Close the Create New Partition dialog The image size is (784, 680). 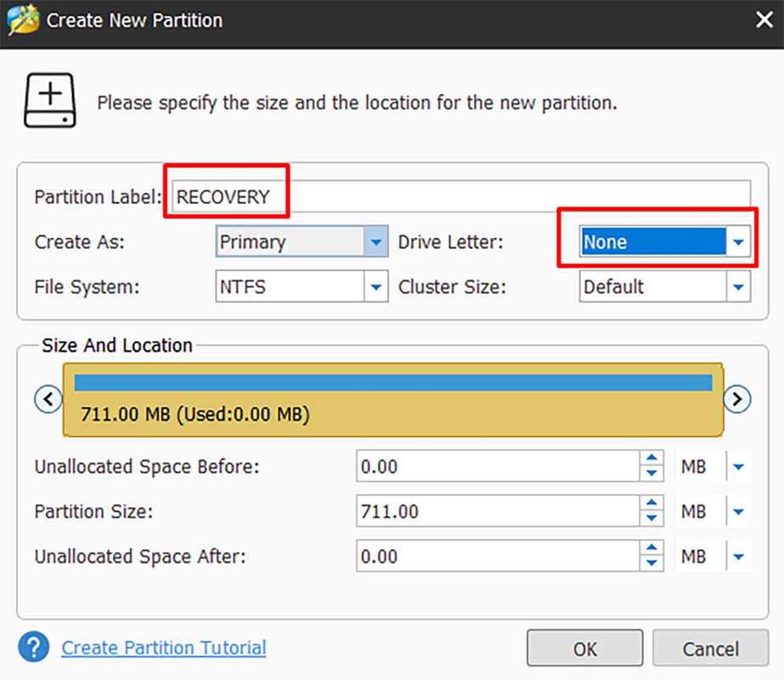[x=764, y=20]
